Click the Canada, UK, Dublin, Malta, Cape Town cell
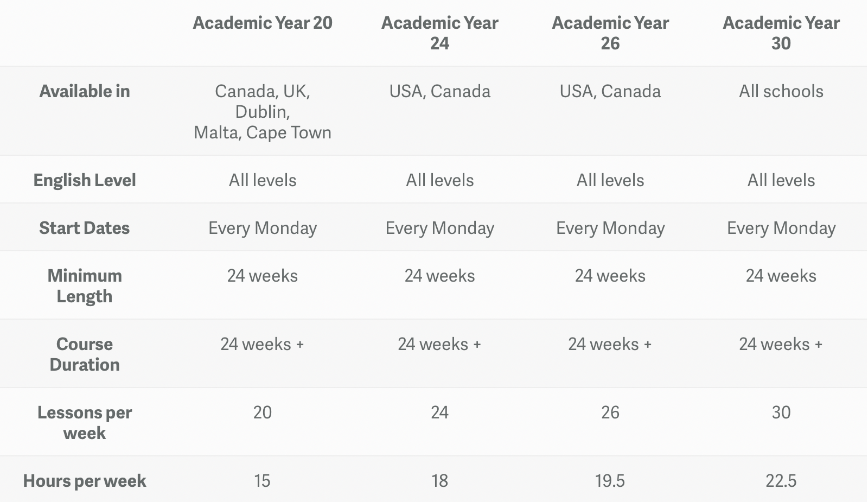This screenshot has width=868, height=502. click(263, 112)
